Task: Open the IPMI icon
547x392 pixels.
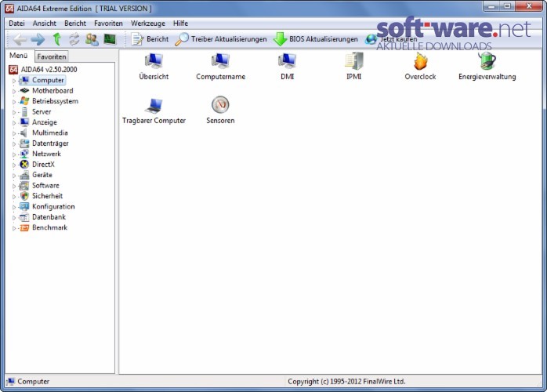Action: click(x=353, y=67)
